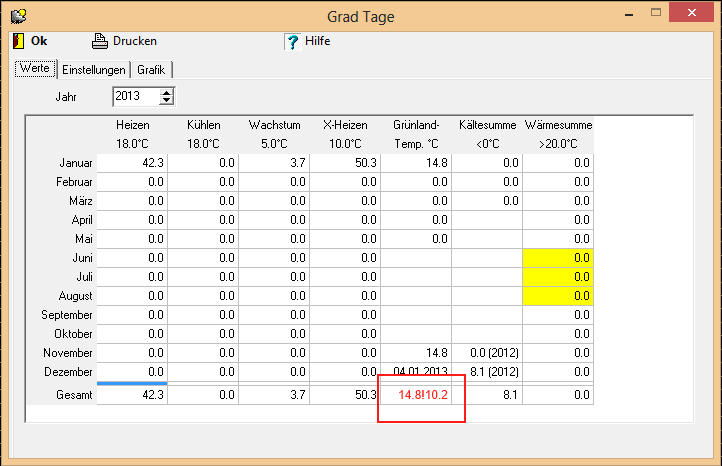
Task: Click the Grad Tage application icon in title bar
Action: [17, 15]
